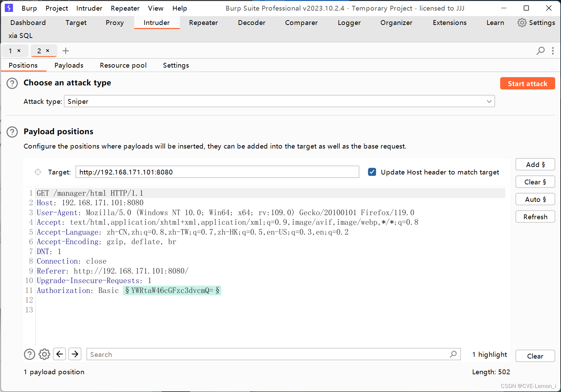Open the Repeater menu in menu bar

125,8
